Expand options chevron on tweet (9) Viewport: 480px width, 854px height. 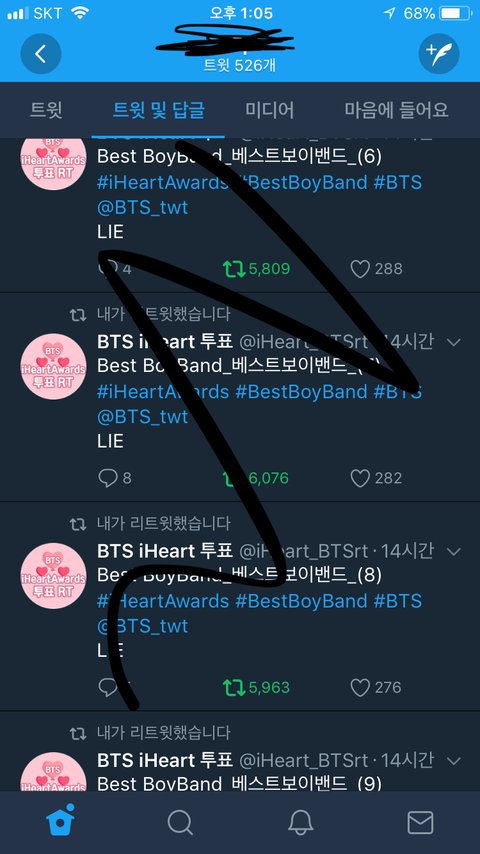(453, 760)
